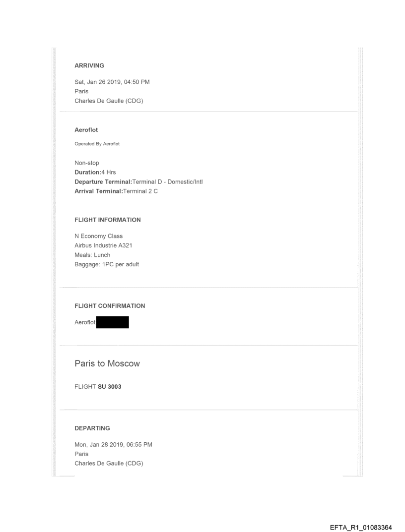Select the Sat, Jan 26 2019 arrival time
Screen dimensions: 405x532
pos(112,82)
